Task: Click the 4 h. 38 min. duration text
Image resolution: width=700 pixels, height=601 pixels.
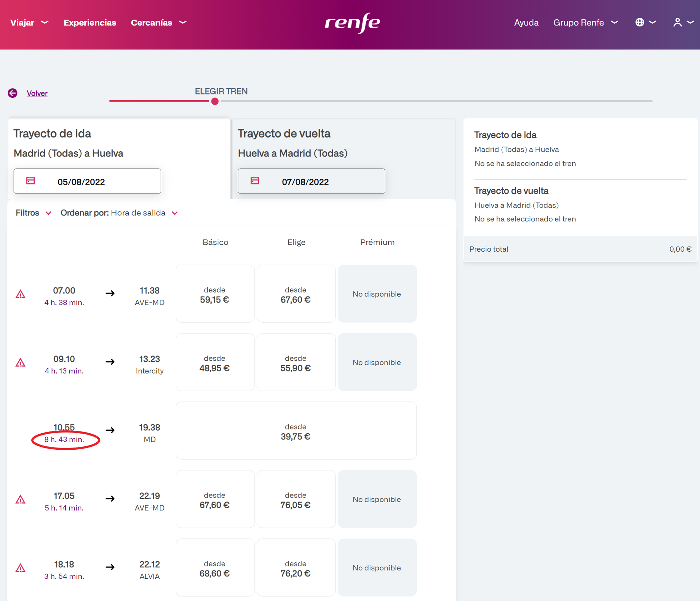Action: (x=64, y=303)
